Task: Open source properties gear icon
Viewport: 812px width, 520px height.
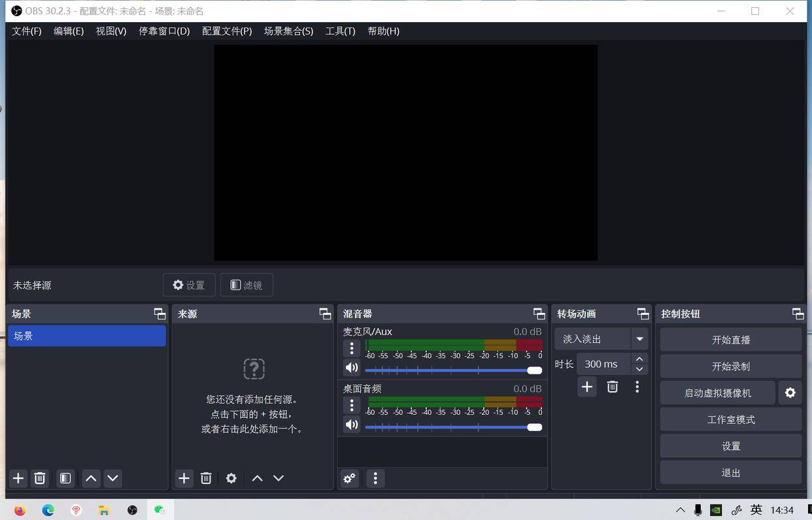Action: [x=231, y=478]
